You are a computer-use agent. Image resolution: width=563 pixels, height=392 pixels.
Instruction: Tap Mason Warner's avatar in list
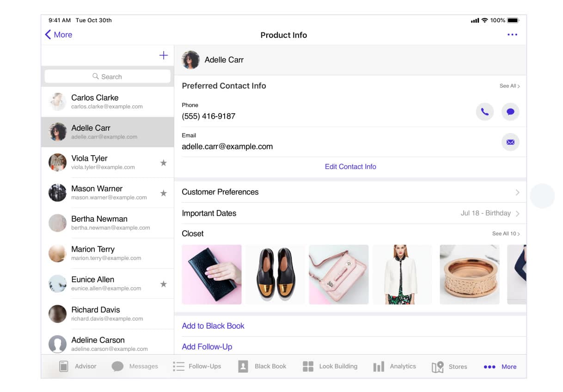click(x=57, y=193)
